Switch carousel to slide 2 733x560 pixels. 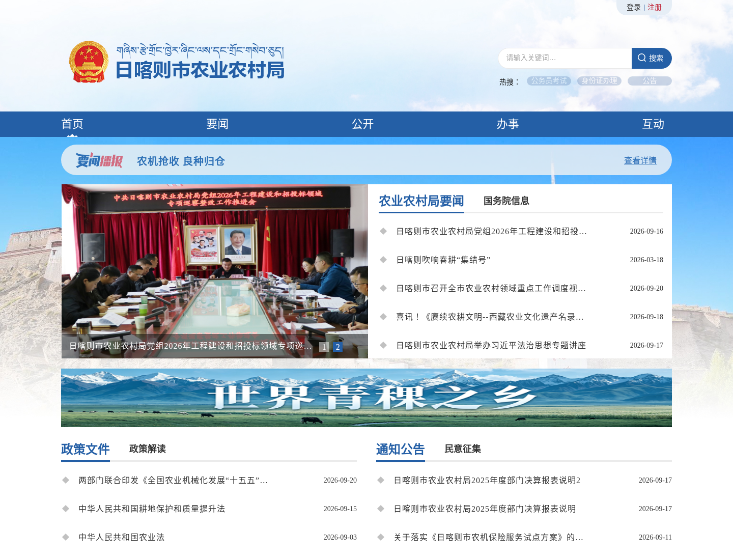337,347
